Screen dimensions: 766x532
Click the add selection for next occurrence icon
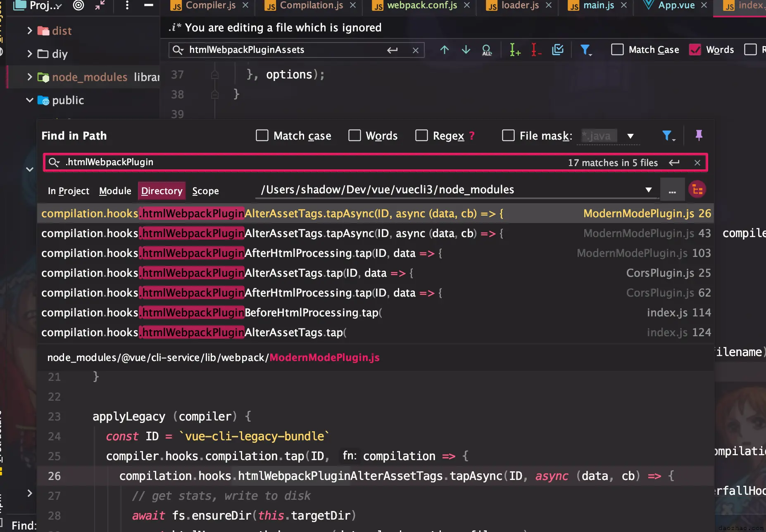pyautogui.click(x=514, y=50)
